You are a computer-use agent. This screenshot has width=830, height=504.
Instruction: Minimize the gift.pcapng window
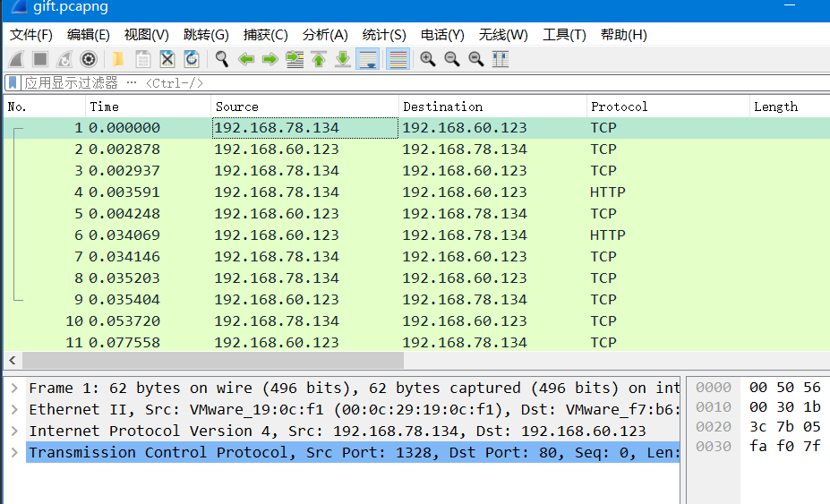[x=790, y=6]
